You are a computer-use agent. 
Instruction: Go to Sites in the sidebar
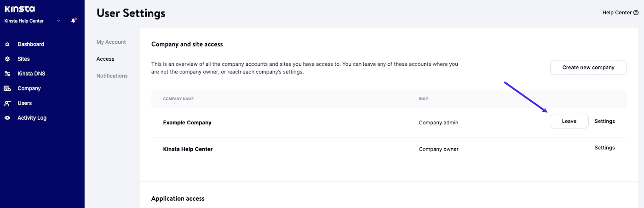23,59
